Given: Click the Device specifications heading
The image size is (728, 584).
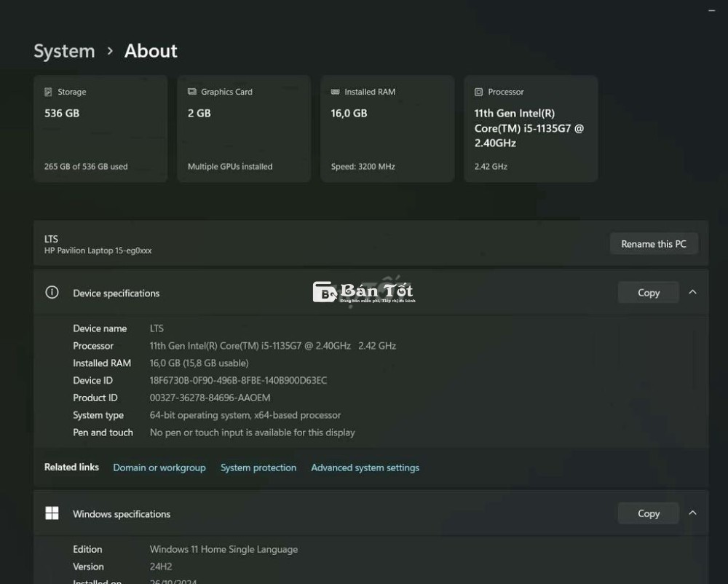Looking at the screenshot, I should click(x=116, y=293).
